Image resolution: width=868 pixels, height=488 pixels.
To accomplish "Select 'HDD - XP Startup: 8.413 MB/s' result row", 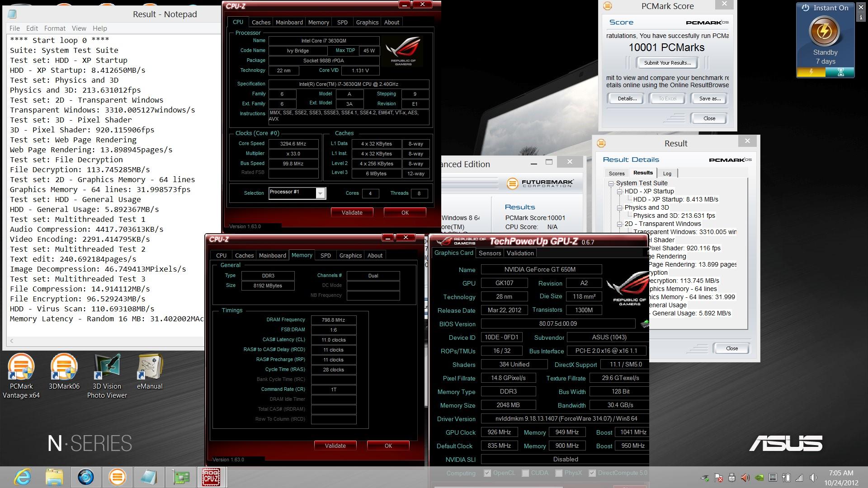I will (x=675, y=199).
